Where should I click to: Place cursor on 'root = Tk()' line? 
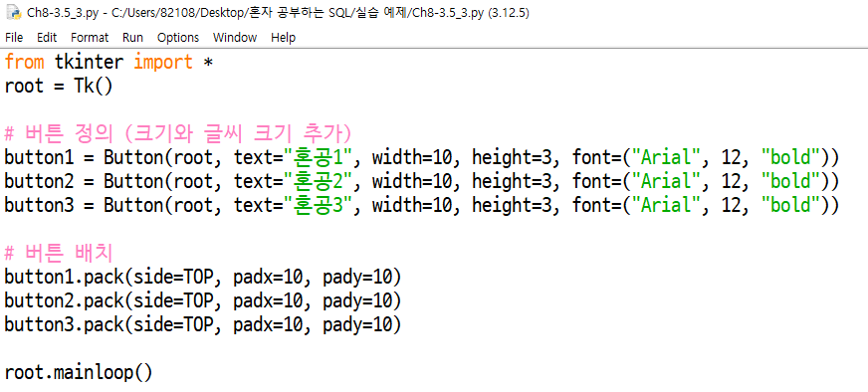point(59,86)
